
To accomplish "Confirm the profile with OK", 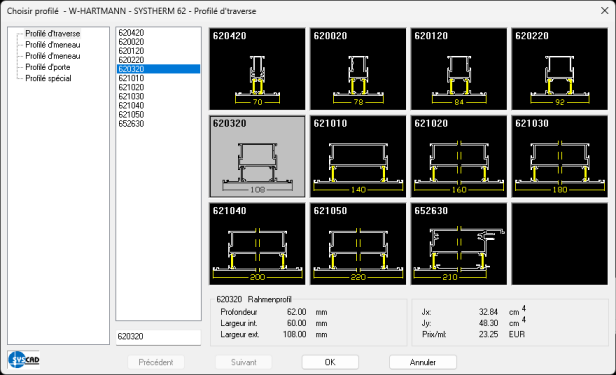I will [x=330, y=362].
